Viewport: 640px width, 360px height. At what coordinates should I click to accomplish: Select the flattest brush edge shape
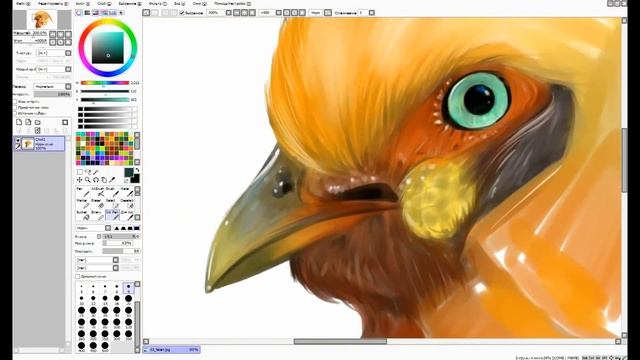pos(137,228)
